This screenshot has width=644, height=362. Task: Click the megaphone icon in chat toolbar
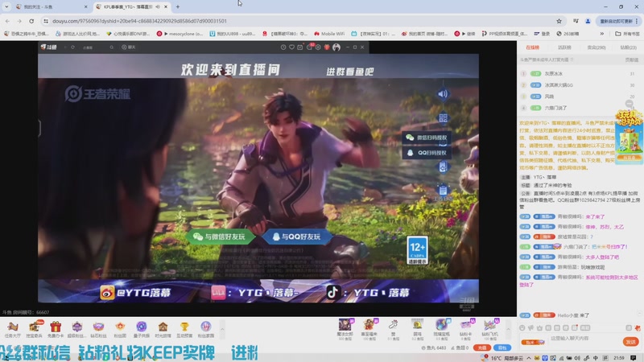pyautogui.click(x=530, y=328)
